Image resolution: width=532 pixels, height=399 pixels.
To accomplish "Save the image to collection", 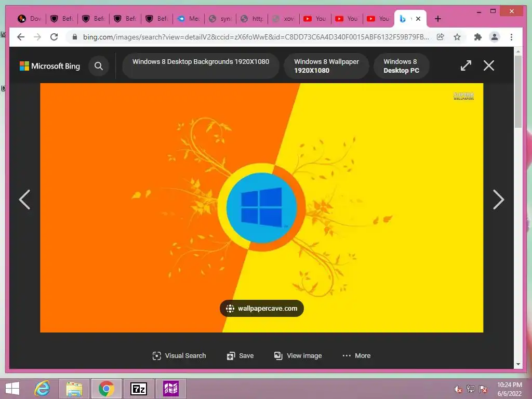I will [240, 355].
